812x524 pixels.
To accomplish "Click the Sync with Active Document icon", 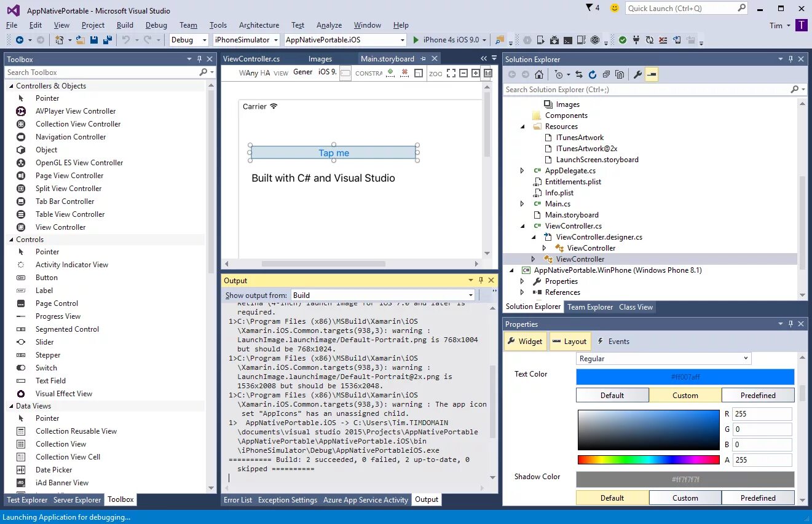I will [x=579, y=74].
